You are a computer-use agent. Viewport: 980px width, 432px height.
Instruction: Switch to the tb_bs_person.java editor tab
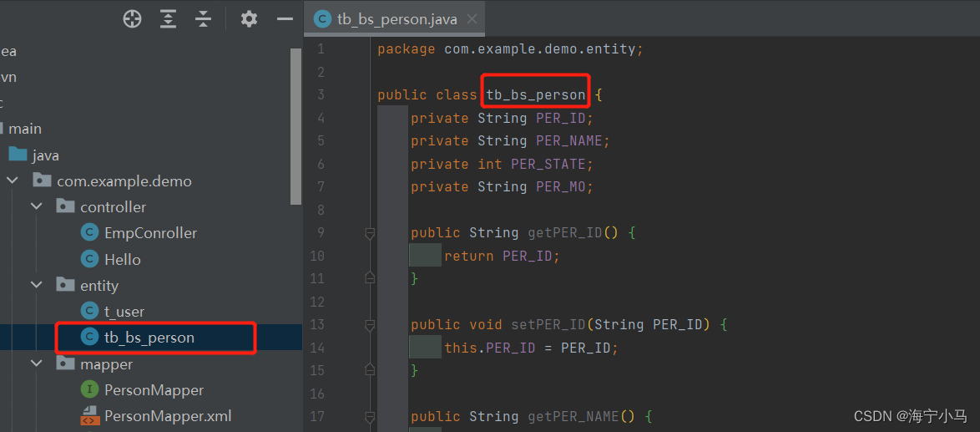[394, 19]
